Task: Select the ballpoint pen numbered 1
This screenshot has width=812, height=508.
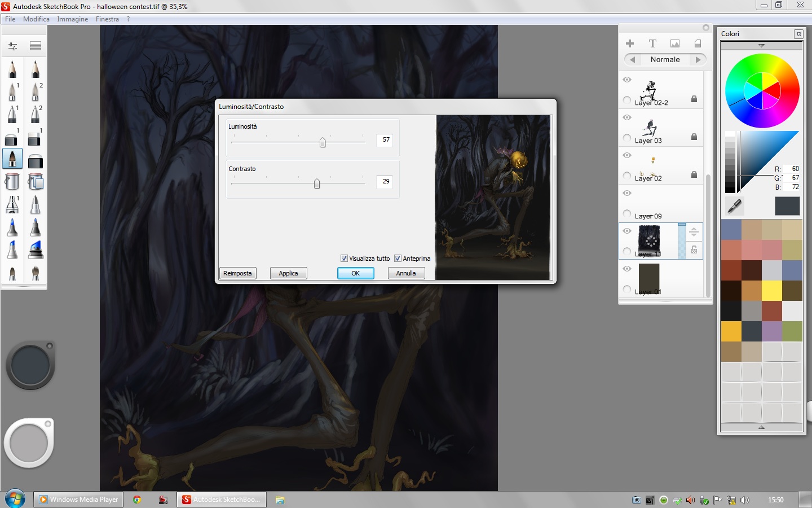Action: (x=12, y=114)
